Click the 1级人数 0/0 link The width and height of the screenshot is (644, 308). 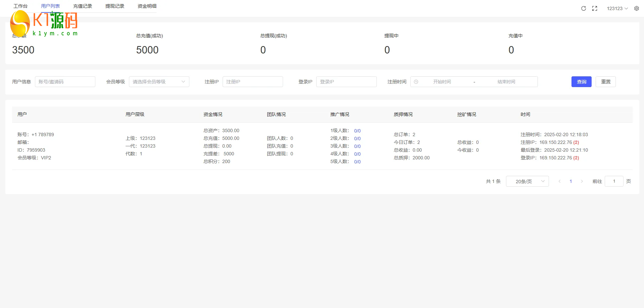[357, 131]
